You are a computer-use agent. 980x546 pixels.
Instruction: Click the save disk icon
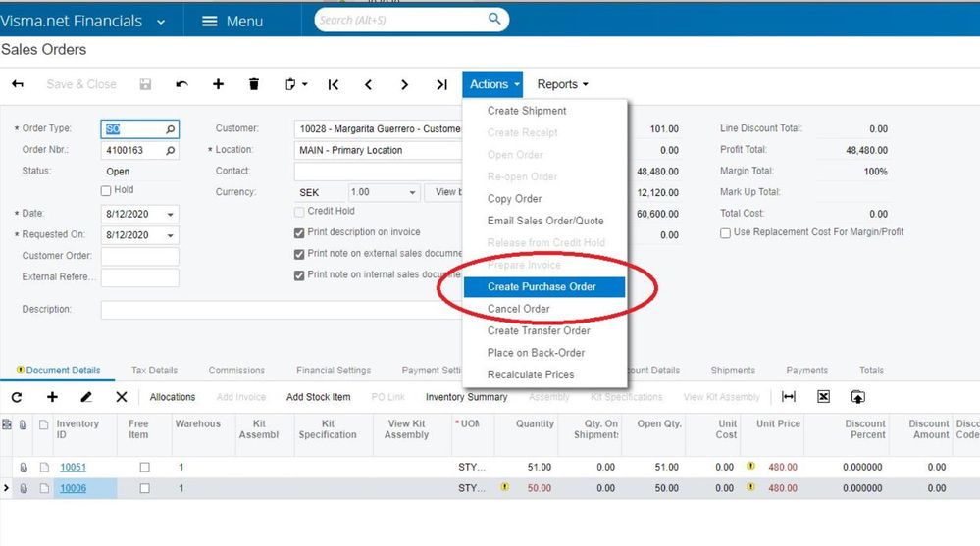(145, 84)
